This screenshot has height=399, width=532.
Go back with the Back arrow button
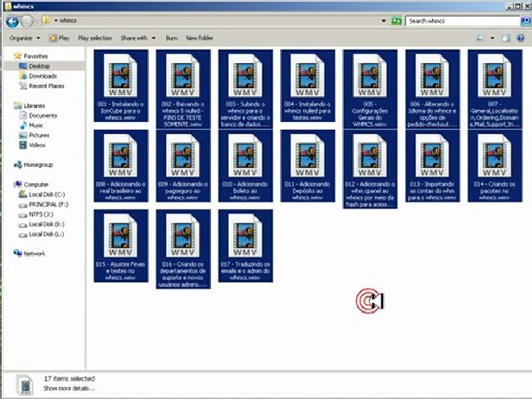click(x=12, y=22)
